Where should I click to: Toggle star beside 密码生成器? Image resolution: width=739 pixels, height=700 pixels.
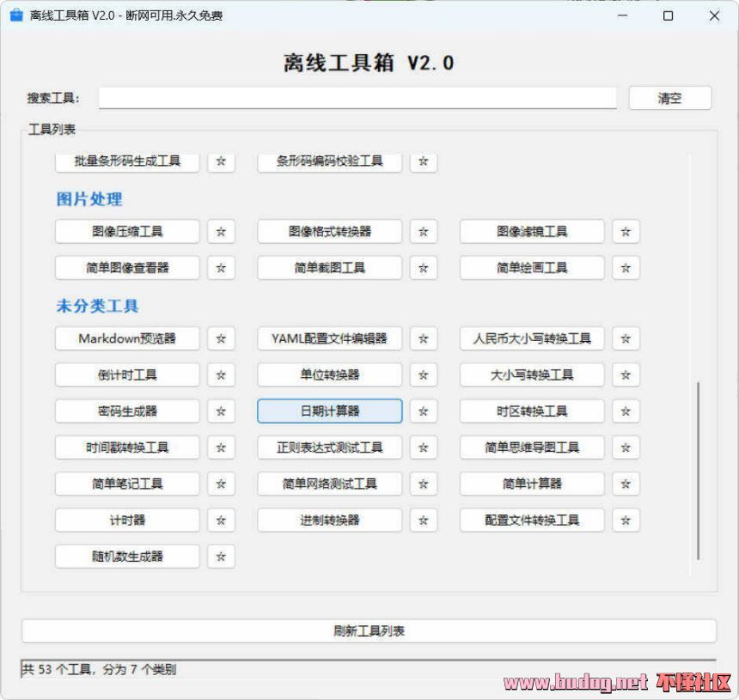click(x=221, y=411)
